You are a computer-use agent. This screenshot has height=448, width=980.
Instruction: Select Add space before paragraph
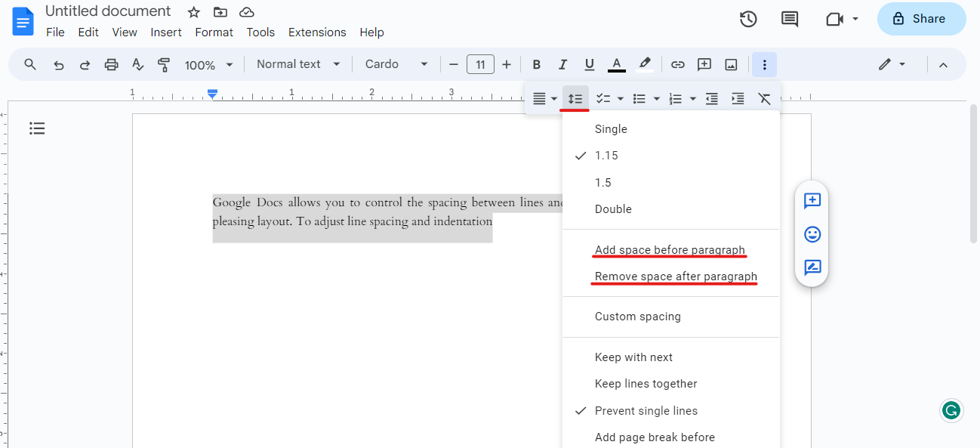point(670,250)
